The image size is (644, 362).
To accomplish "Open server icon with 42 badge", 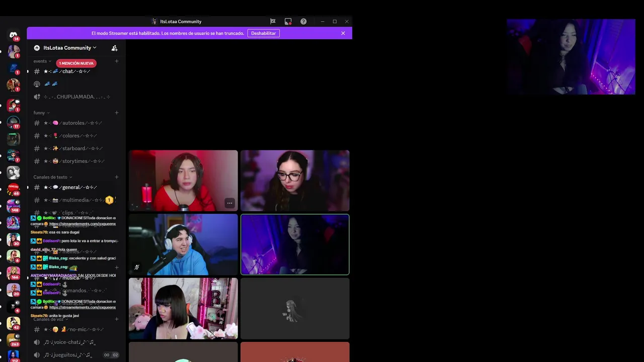I will click(13, 323).
